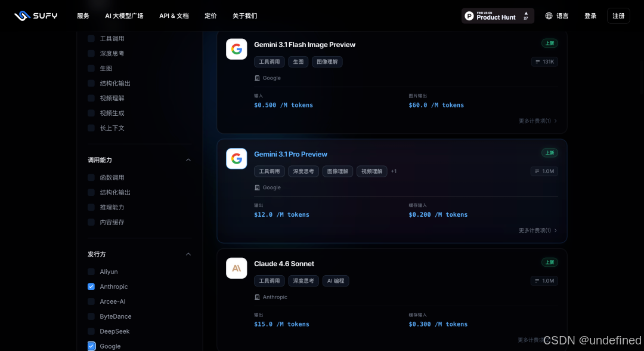This screenshot has height=351, width=644.
Task: Check the 工具调用 filter checkbox
Action: pos(91,39)
